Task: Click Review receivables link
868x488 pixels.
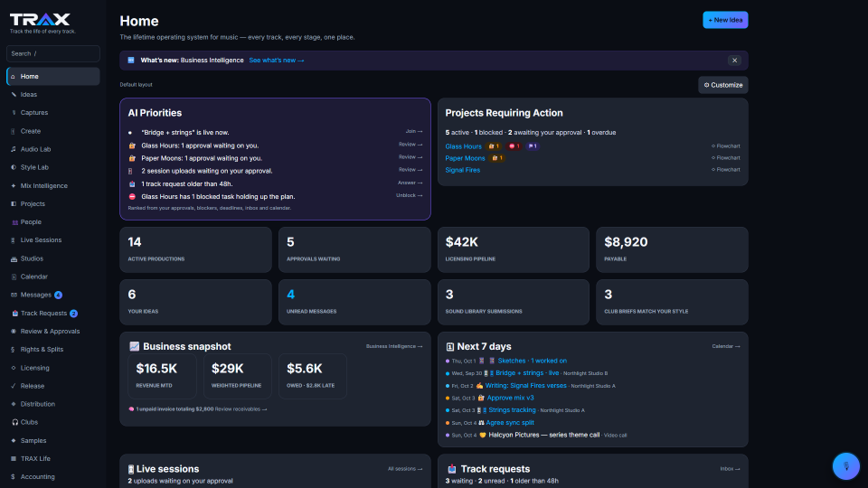Action: click(x=241, y=409)
